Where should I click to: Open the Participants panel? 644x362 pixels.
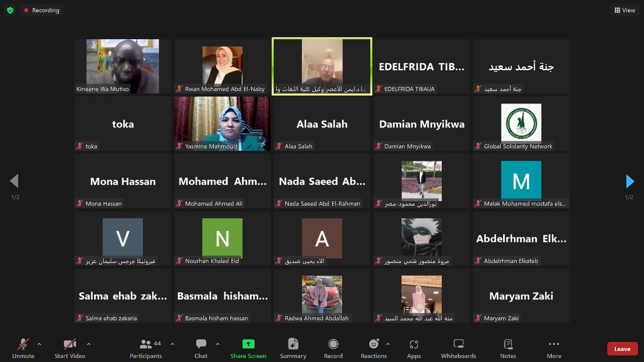146,348
